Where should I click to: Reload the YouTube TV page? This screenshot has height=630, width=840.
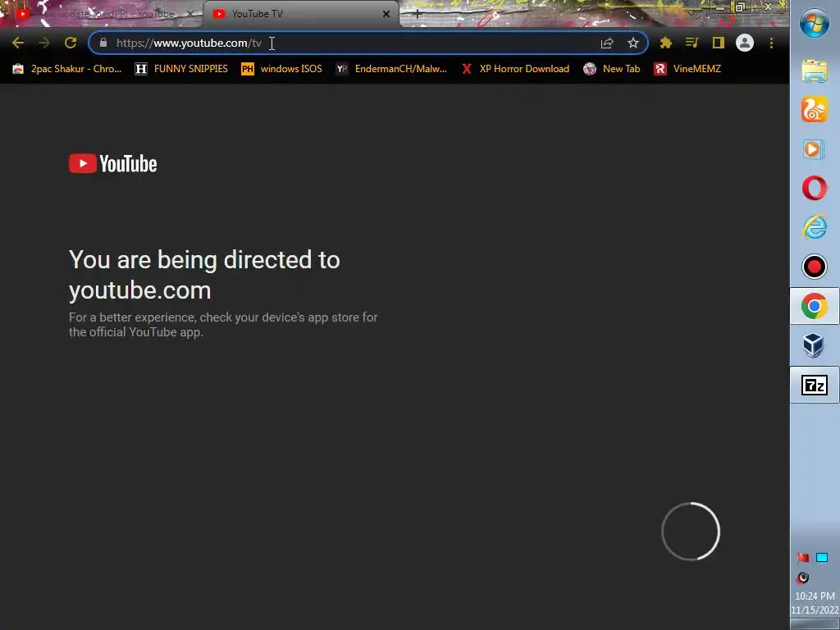(x=71, y=43)
